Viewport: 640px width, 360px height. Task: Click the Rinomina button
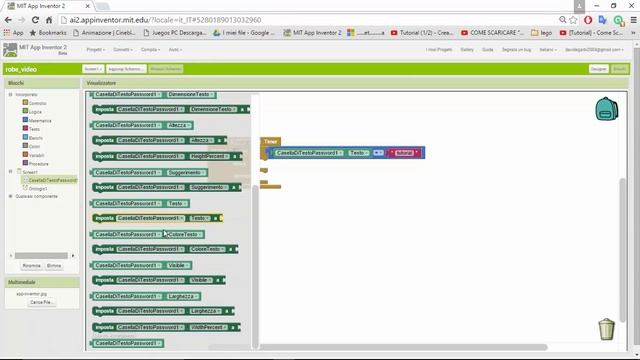pos(32,266)
